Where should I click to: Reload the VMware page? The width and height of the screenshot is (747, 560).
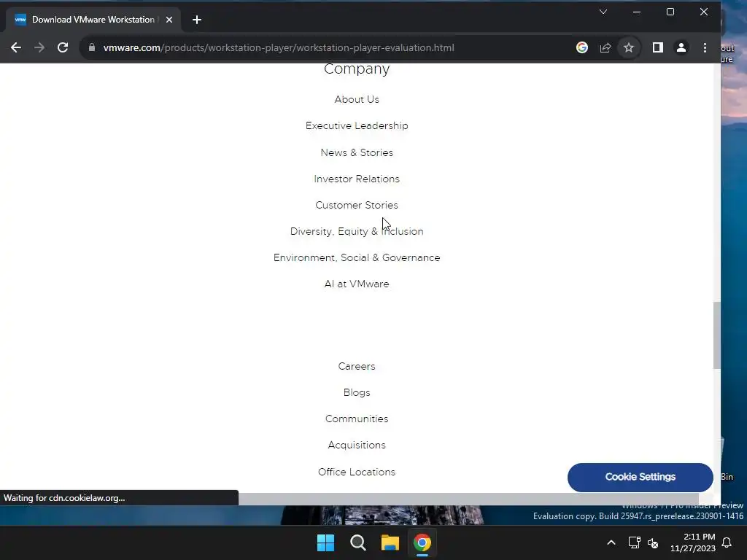click(63, 47)
